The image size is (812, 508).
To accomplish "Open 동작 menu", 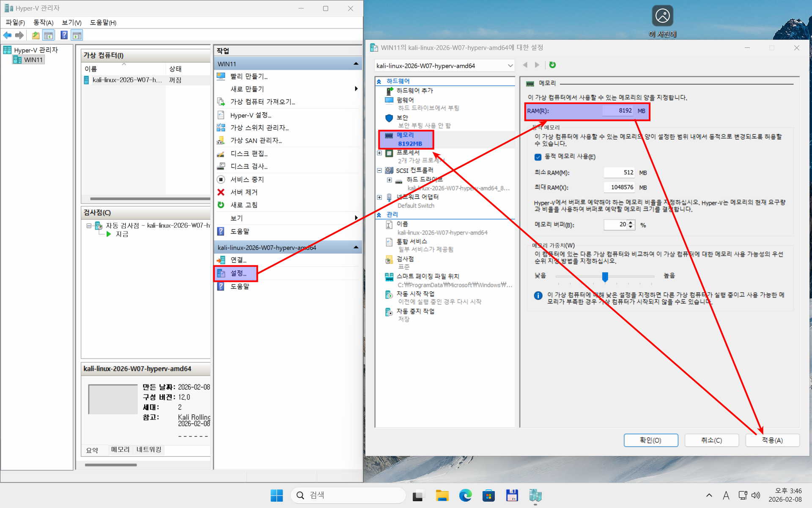I will tap(44, 22).
